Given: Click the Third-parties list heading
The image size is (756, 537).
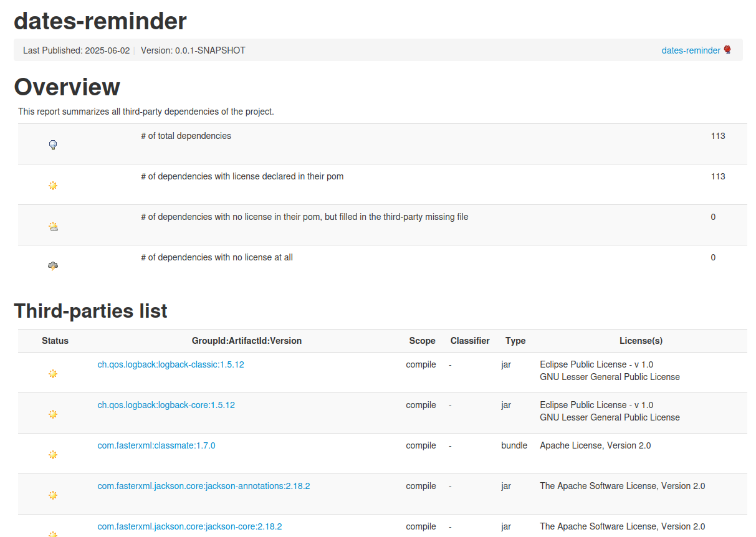Looking at the screenshot, I should pyautogui.click(x=90, y=310).
